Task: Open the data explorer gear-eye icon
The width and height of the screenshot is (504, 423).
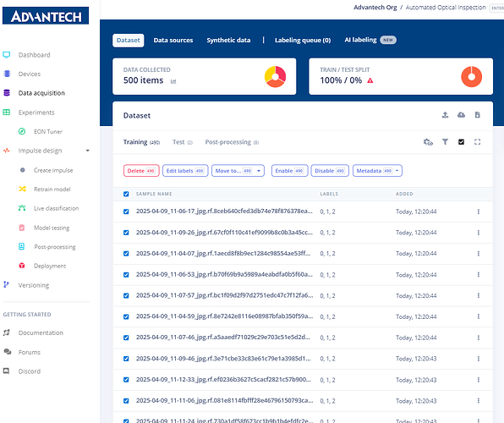Action: [428, 142]
